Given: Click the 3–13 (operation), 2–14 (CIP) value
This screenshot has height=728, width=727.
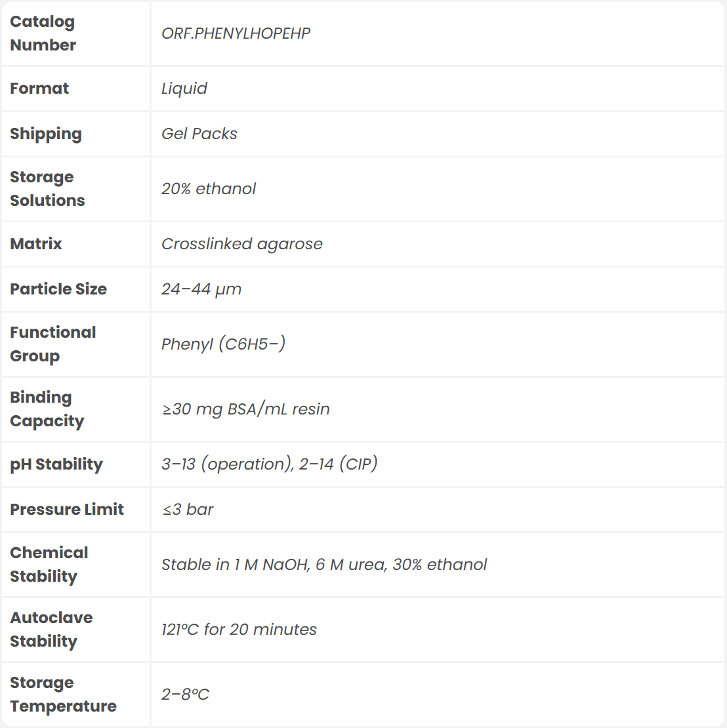Looking at the screenshot, I should tap(270, 464).
